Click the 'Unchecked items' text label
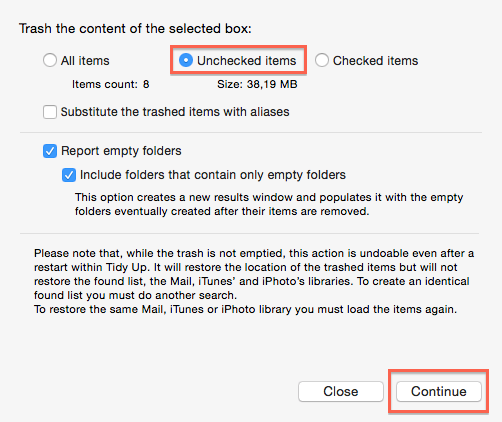Viewport: 502px width, 422px height. [x=246, y=61]
